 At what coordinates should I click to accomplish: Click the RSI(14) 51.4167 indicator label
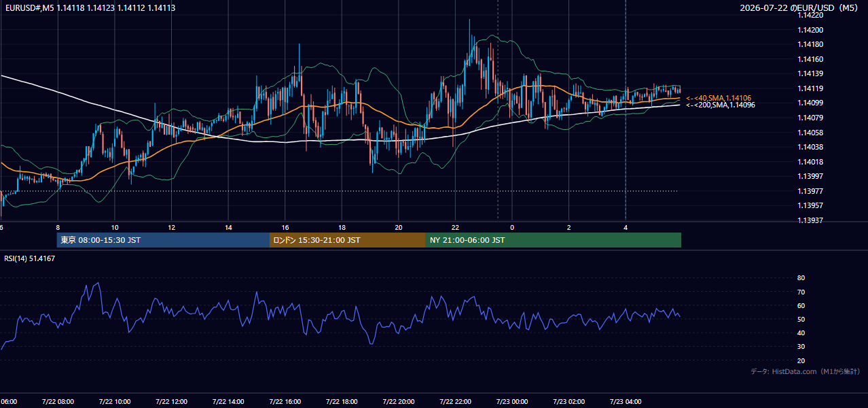[30, 258]
